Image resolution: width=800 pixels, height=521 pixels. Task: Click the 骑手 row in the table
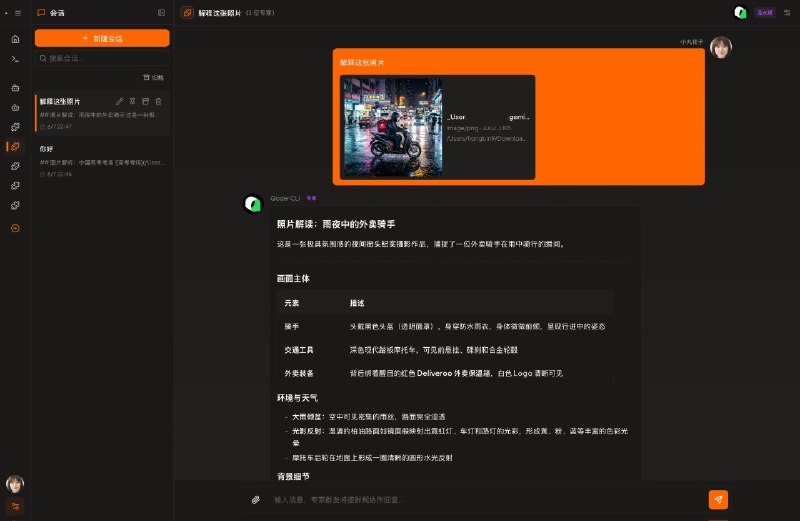[444, 326]
